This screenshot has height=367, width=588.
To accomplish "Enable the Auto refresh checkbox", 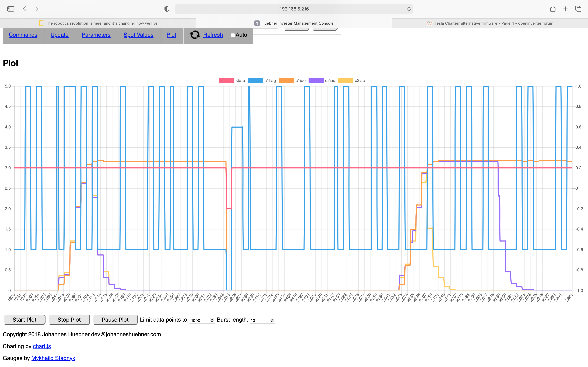I will click(233, 35).
